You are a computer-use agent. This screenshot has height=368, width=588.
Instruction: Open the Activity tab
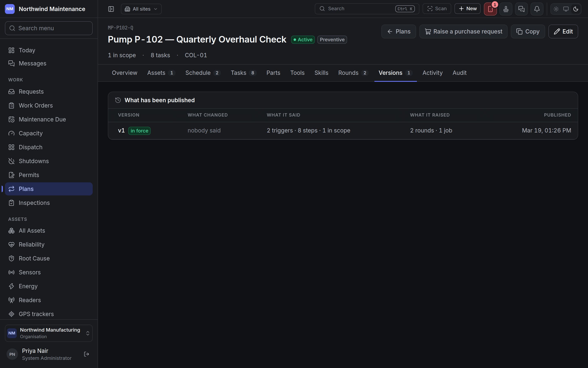(x=432, y=73)
